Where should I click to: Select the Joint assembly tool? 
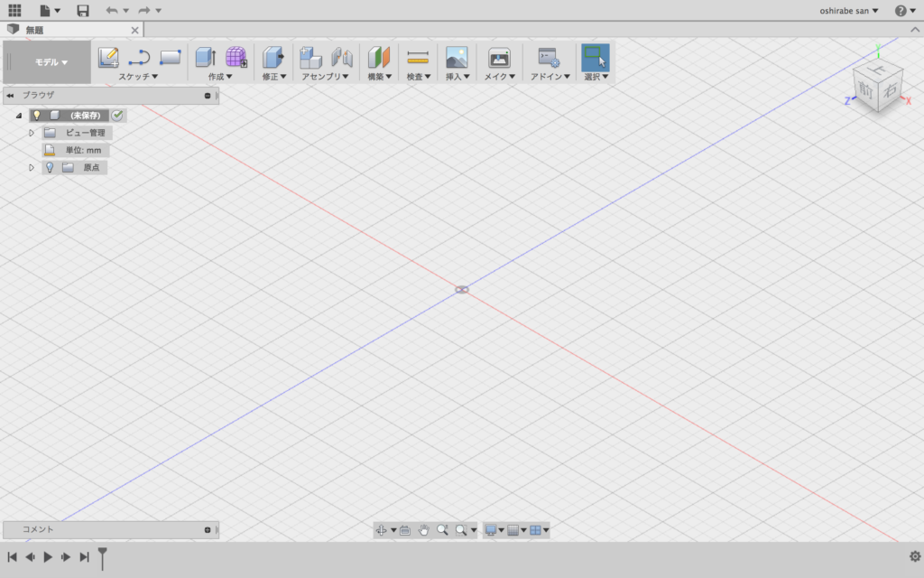pos(342,57)
